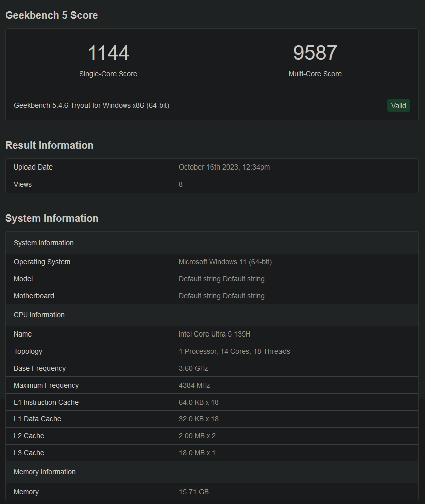
Task: Click the Model row label
Action: click(23, 279)
